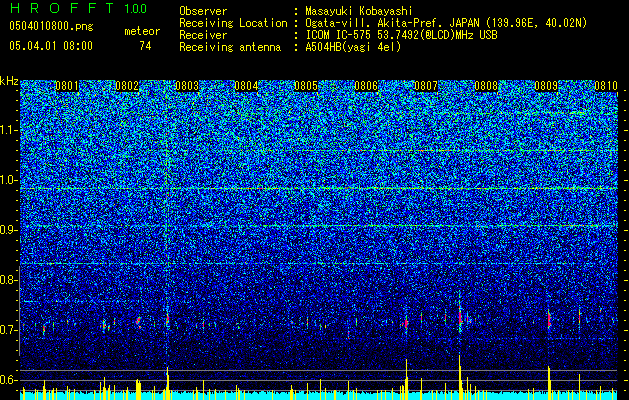
Task: Select observer name Masayuki Kobayashi
Action: click(358, 11)
